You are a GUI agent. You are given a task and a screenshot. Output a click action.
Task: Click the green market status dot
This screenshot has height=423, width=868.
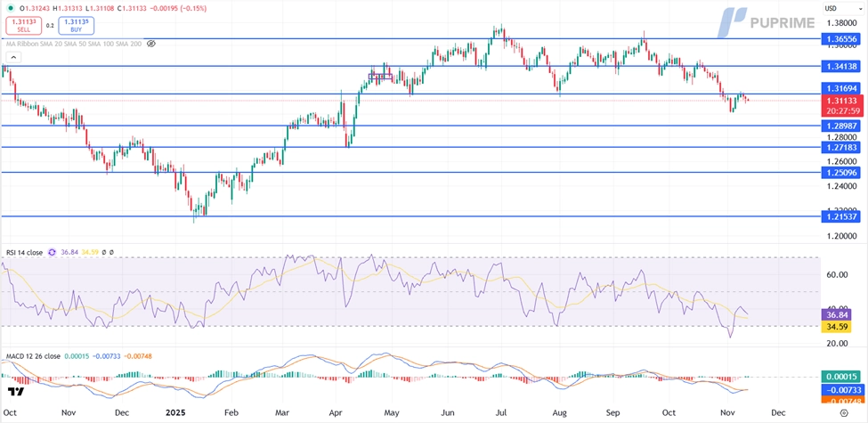coord(11,8)
